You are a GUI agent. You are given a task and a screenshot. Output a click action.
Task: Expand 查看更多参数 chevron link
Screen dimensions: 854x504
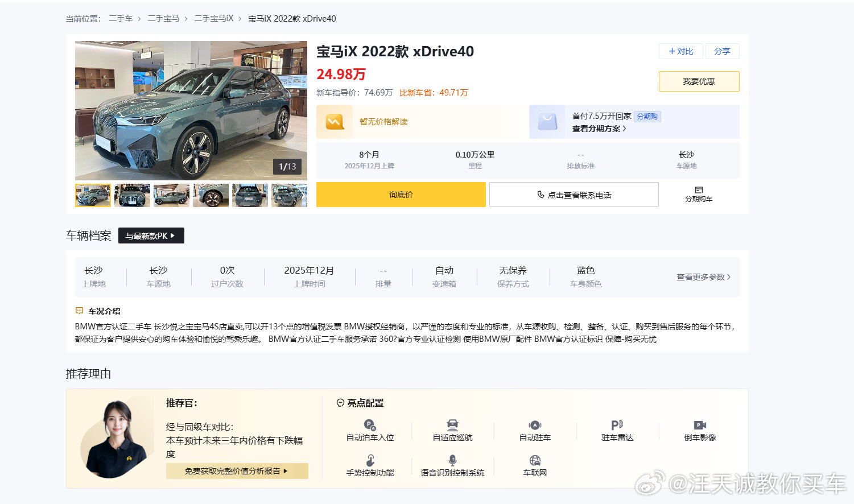(x=703, y=277)
